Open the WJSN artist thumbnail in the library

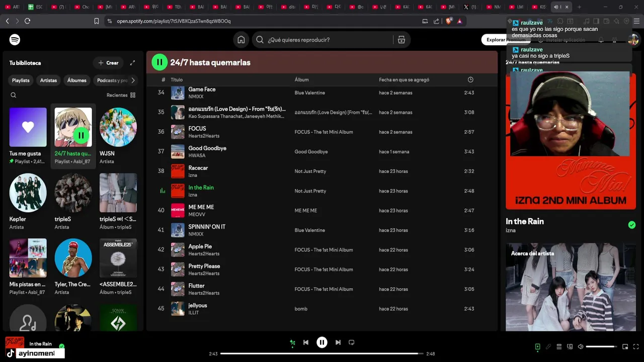point(118,127)
